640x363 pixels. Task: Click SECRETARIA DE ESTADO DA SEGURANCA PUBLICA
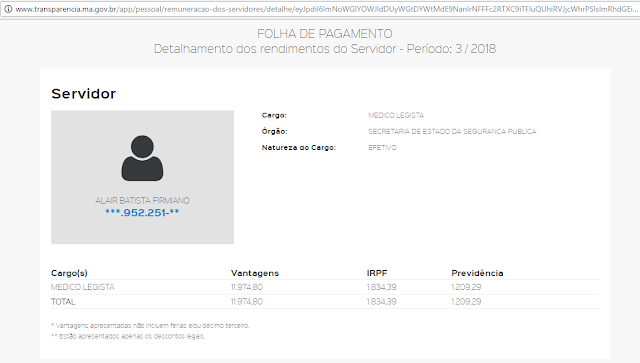(x=452, y=131)
